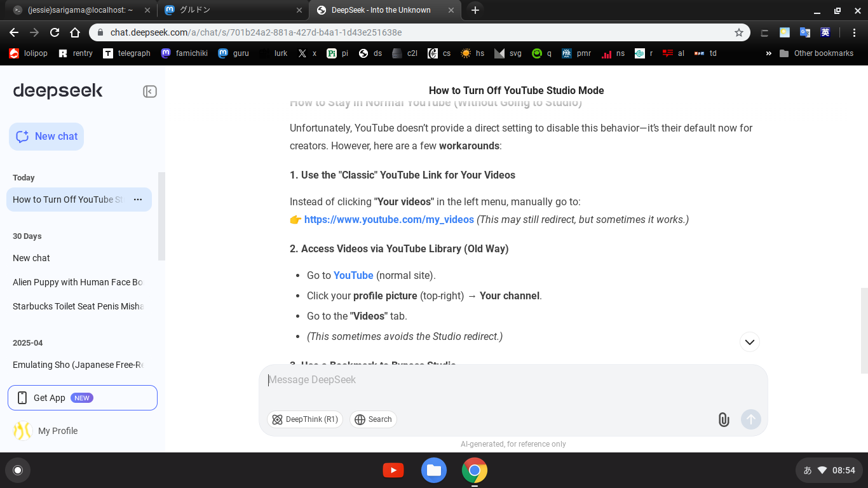Image resolution: width=868 pixels, height=488 pixels.
Task: Open the guru bookmark
Action: 234,53
